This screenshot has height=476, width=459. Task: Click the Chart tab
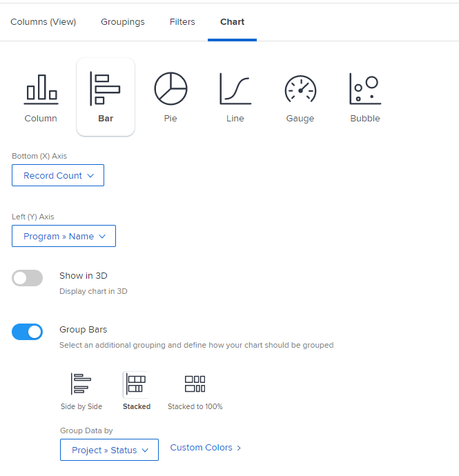tap(232, 22)
